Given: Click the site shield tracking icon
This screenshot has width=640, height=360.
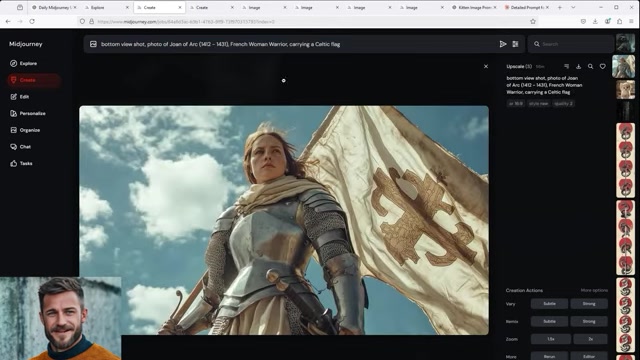Looking at the screenshot, I should coord(82,21).
